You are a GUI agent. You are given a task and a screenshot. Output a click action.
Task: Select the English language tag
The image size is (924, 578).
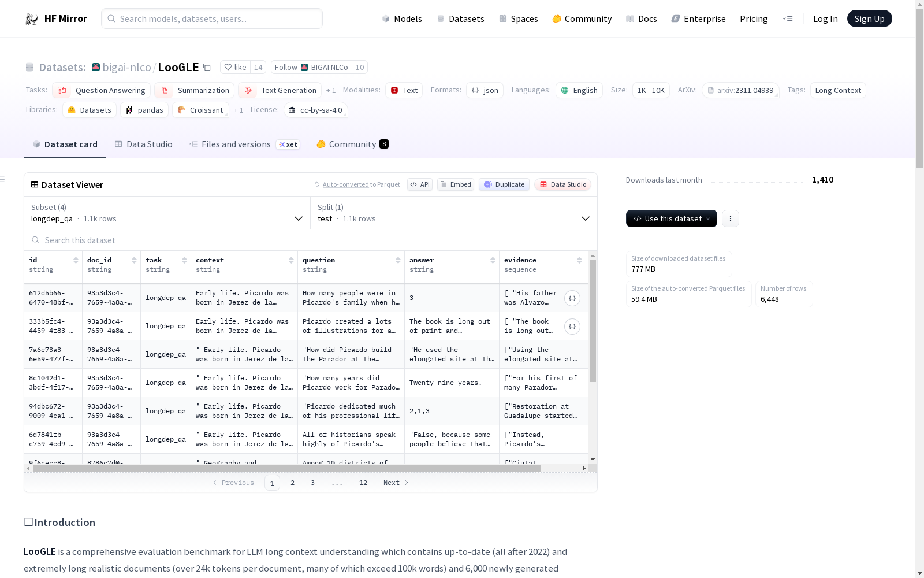(579, 90)
